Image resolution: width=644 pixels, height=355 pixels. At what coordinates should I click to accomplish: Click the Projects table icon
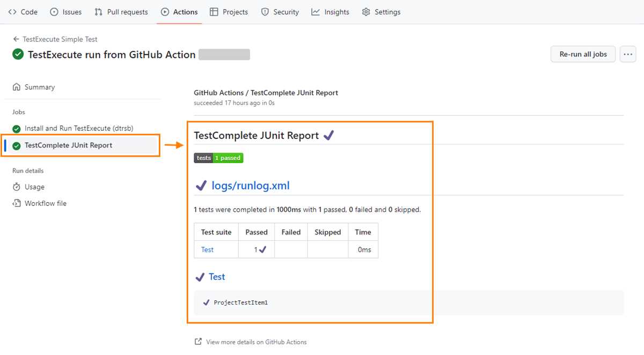[214, 12]
